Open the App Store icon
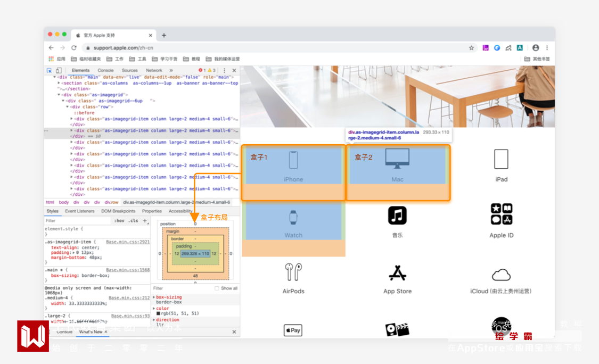This screenshot has width=599, height=364. point(397,272)
